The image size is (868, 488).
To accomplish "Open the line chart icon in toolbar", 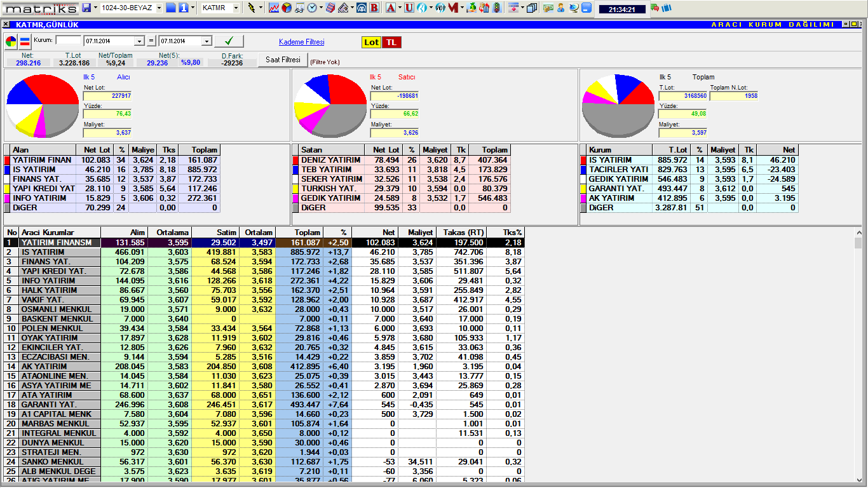I will tap(274, 8).
